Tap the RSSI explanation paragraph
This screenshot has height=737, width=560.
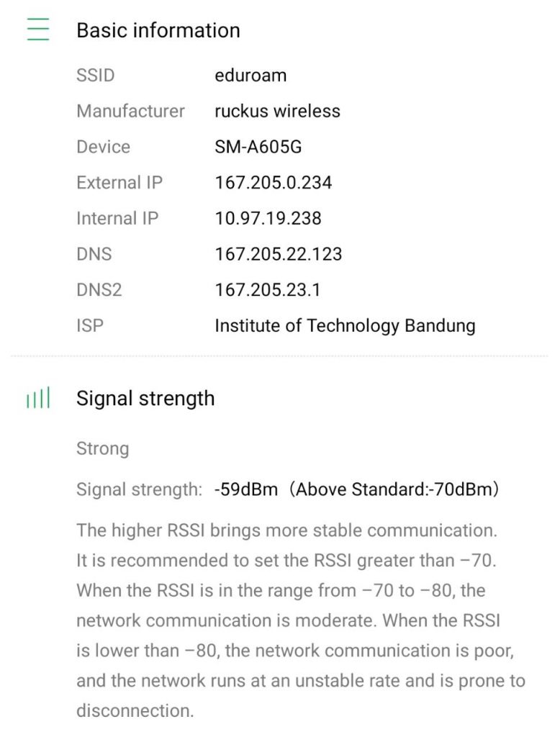point(300,620)
